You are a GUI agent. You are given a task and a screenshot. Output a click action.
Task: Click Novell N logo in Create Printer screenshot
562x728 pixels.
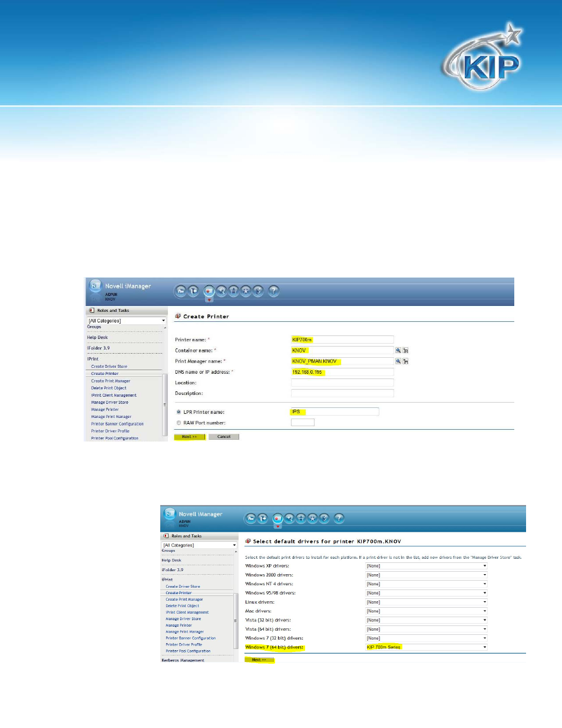(x=95, y=286)
